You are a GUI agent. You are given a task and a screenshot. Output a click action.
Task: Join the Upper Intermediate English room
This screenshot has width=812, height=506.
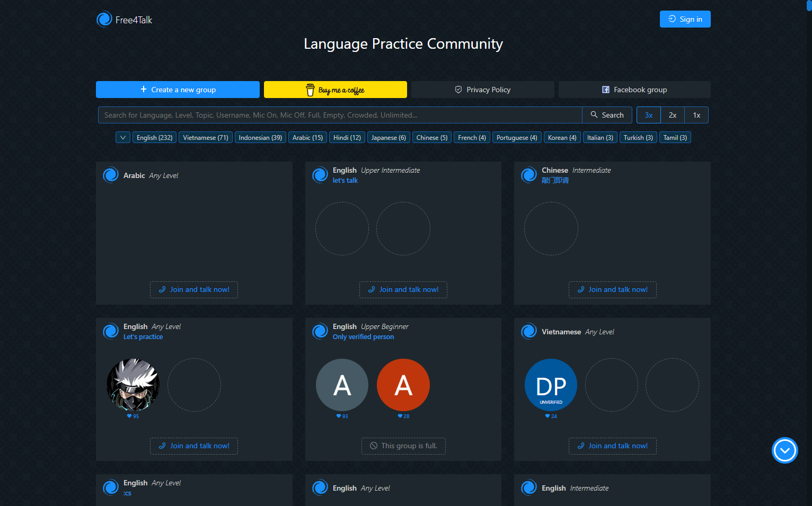[403, 289]
